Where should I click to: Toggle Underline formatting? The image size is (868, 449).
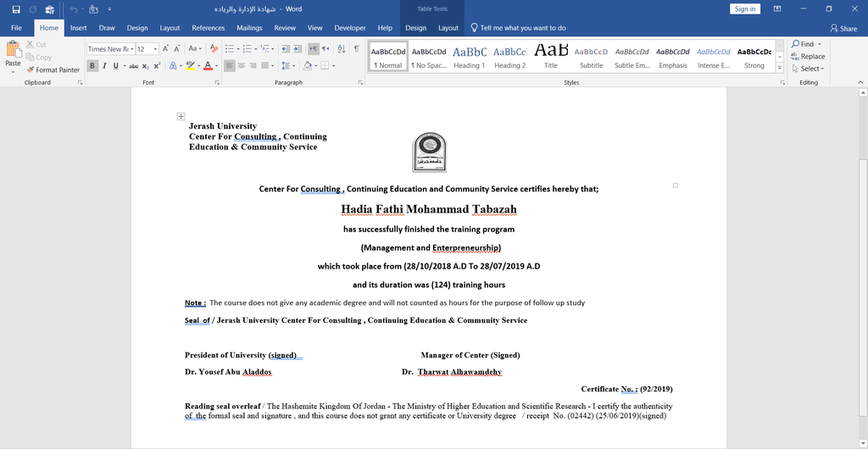(115, 66)
